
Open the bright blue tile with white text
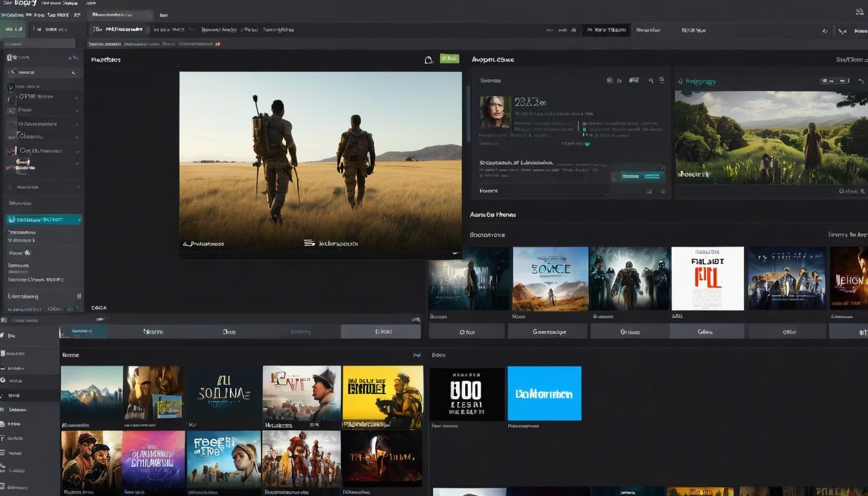click(x=544, y=393)
